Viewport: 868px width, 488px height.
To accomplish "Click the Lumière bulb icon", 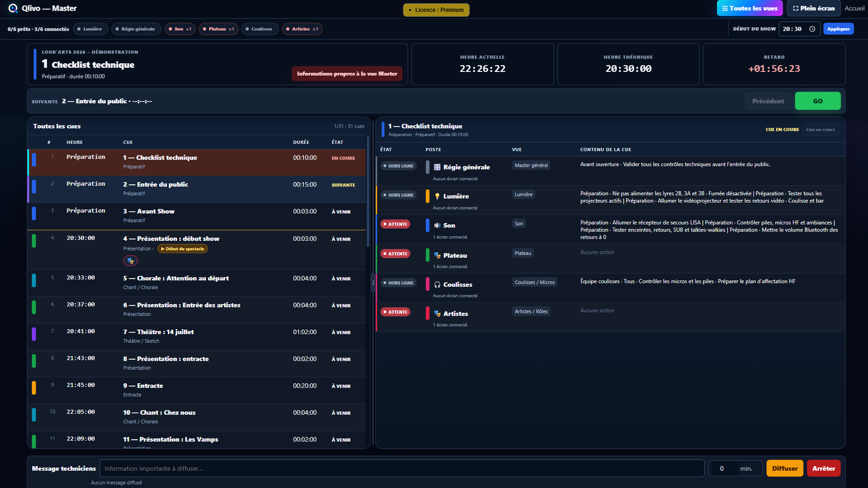I will 437,196.
